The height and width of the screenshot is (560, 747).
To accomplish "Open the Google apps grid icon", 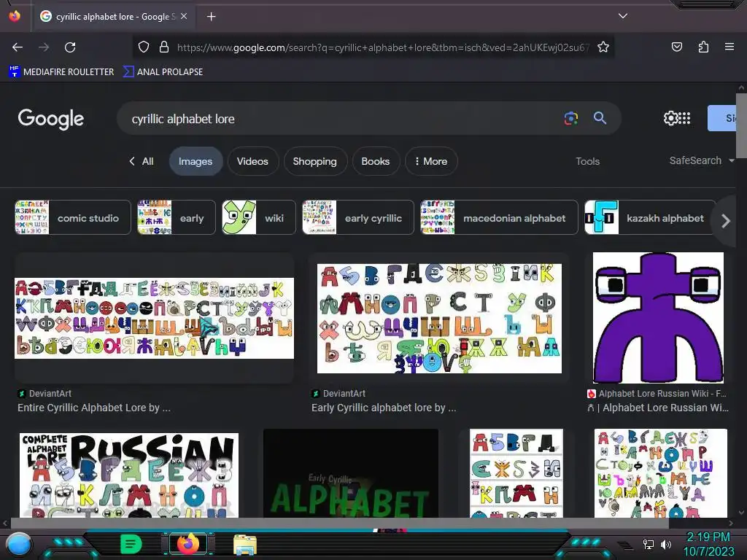I will point(684,118).
